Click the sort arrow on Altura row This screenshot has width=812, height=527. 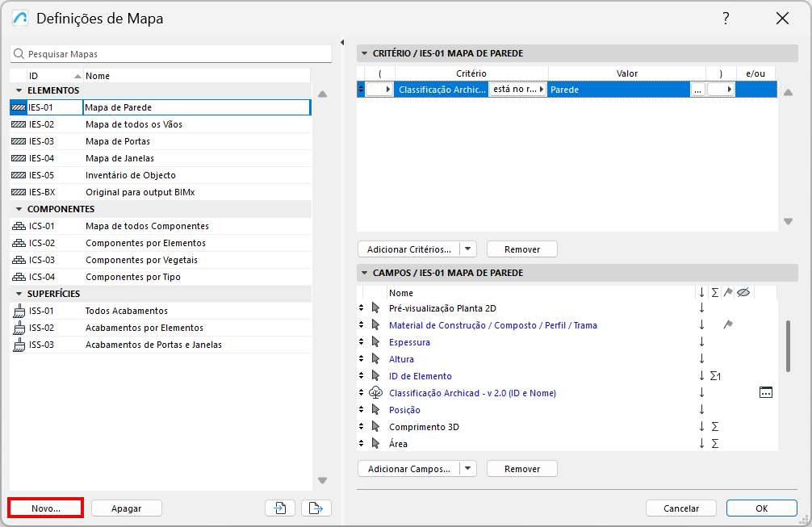pos(701,359)
